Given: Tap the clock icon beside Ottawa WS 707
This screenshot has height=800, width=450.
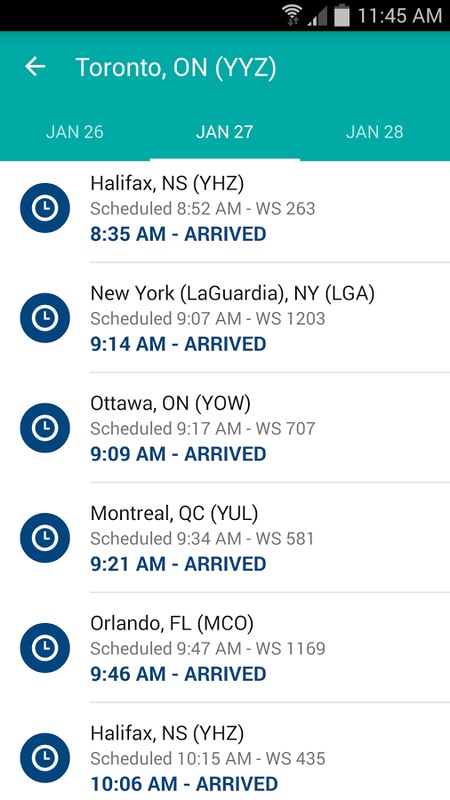Looking at the screenshot, I should click(x=45, y=428).
